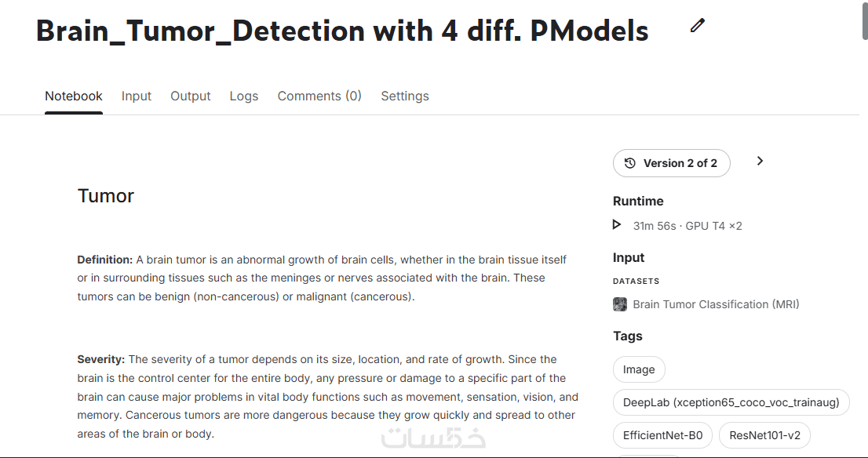Select the DeepLab xception65 tag

click(731, 402)
